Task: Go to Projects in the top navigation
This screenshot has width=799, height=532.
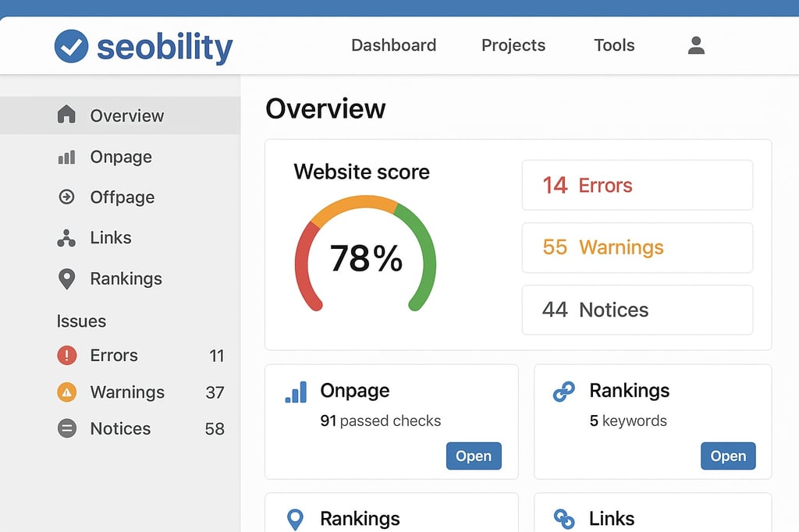Action: click(x=513, y=45)
